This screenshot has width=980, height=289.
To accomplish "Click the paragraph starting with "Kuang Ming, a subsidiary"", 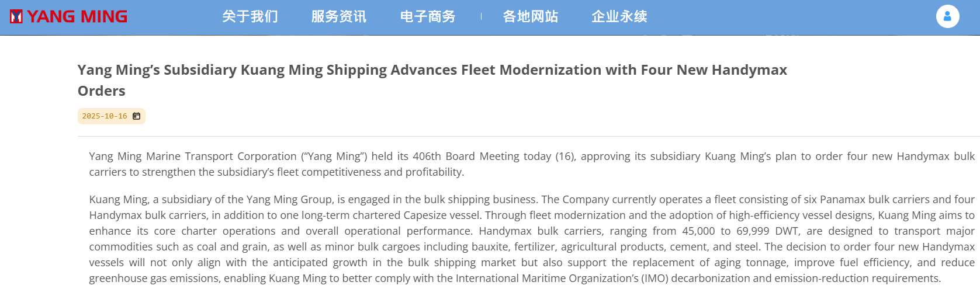I will (531, 239).
